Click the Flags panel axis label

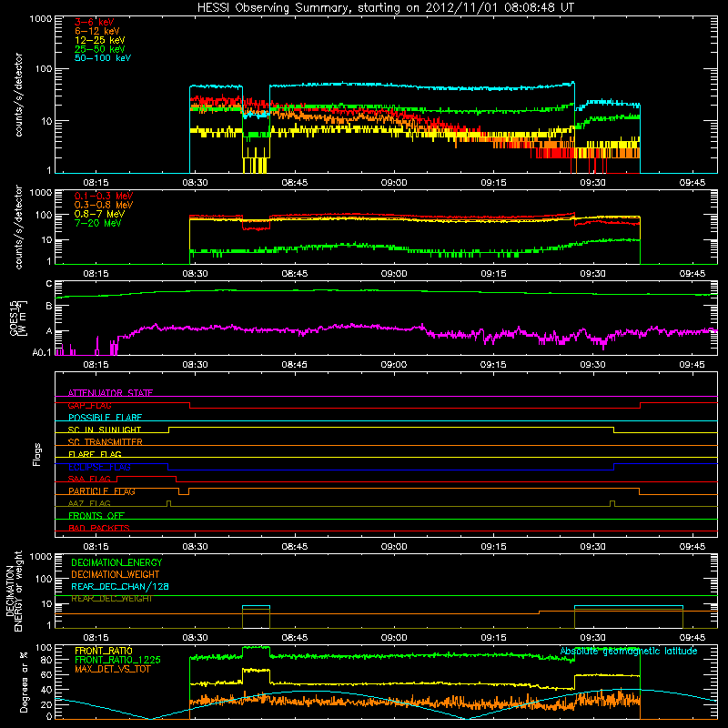point(37,454)
